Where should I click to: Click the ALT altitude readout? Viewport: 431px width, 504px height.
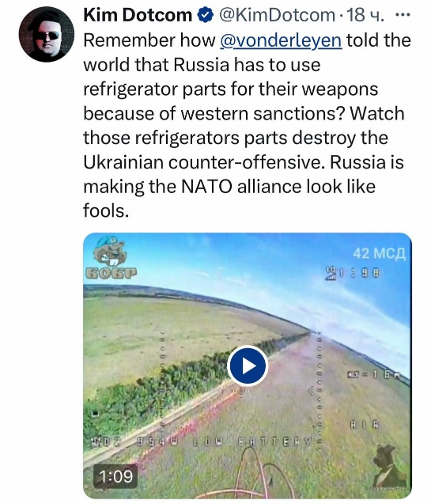click(x=374, y=374)
